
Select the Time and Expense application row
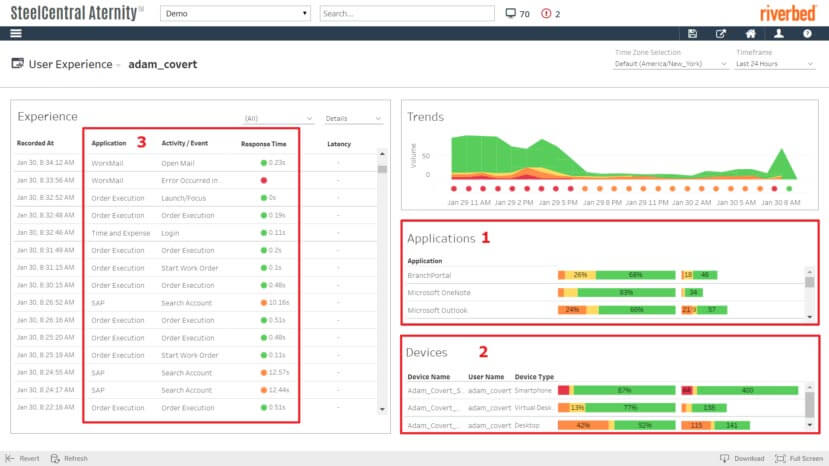click(x=196, y=233)
